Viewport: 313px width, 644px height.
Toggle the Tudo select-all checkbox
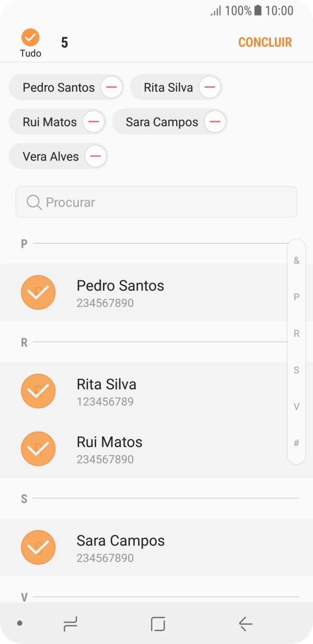pyautogui.click(x=29, y=37)
